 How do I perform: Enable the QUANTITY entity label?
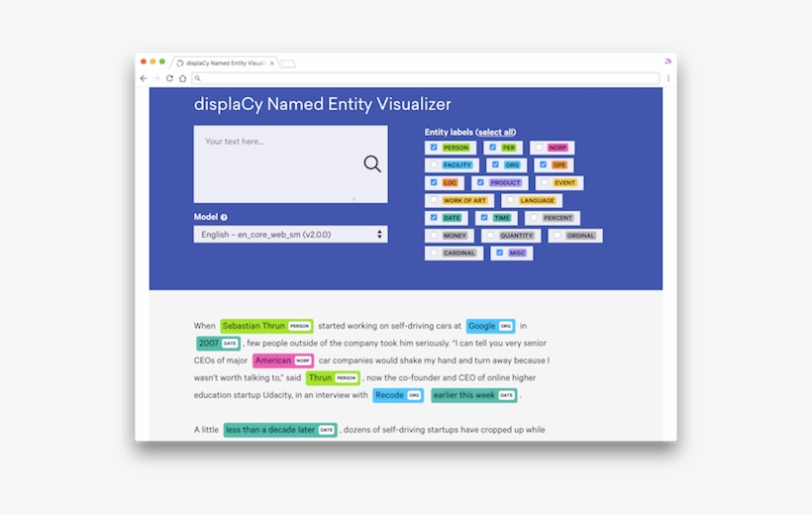coord(490,236)
